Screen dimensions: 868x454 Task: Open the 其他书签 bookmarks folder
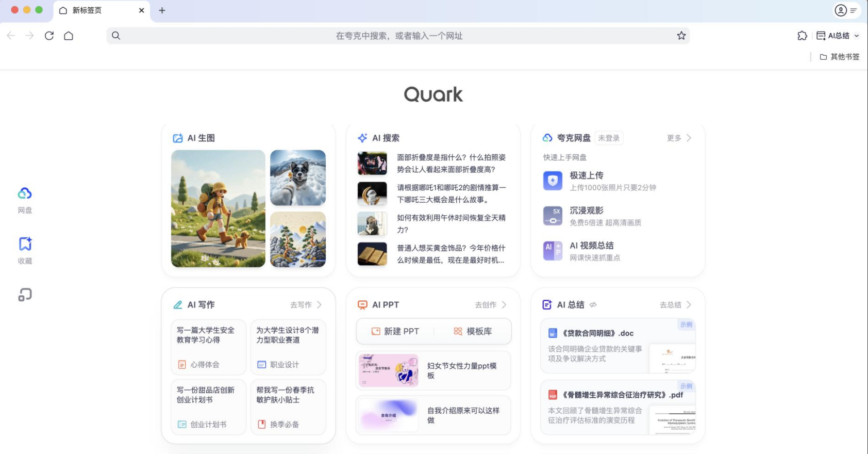840,57
